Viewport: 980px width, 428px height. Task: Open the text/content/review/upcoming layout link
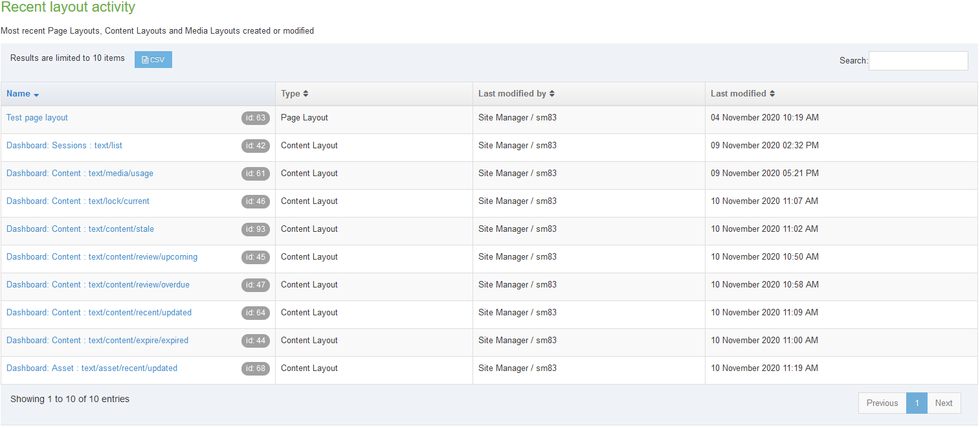[x=102, y=257]
